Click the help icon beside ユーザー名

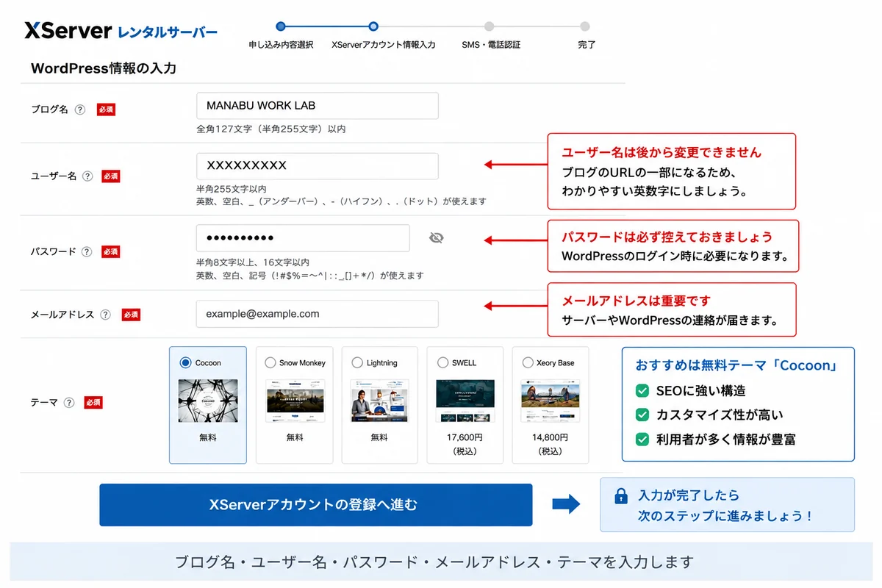[87, 176]
